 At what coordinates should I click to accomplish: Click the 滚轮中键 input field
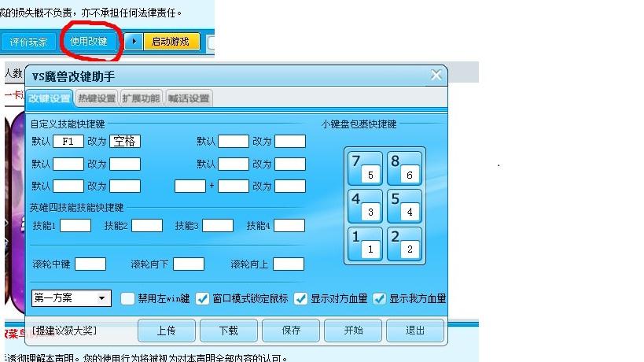(x=90, y=264)
